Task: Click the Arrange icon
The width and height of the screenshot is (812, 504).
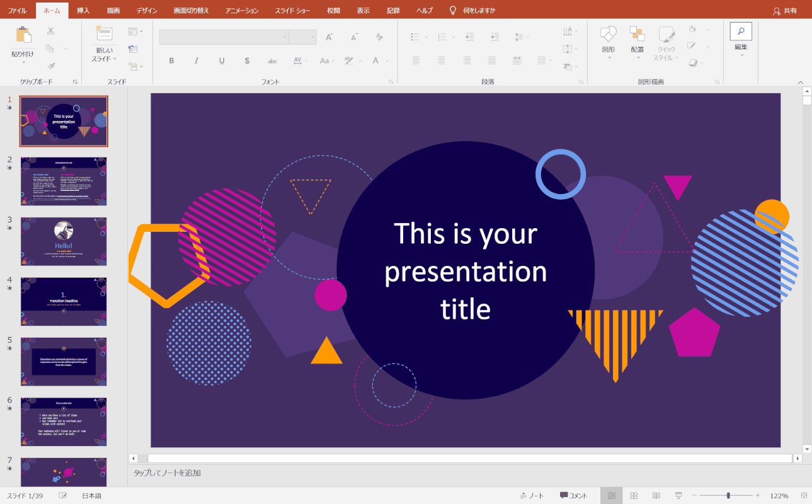Action: 638,35
